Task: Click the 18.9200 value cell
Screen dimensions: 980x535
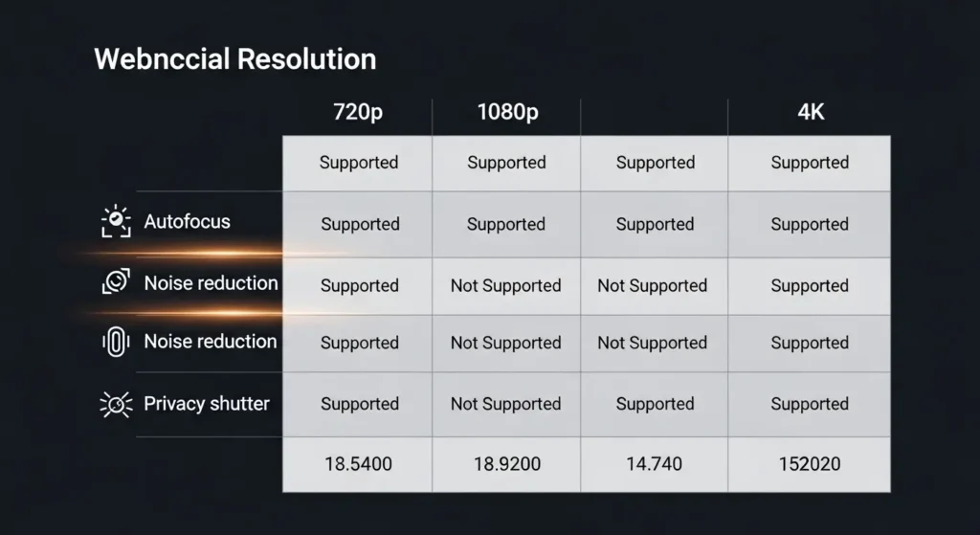Action: coord(506,464)
